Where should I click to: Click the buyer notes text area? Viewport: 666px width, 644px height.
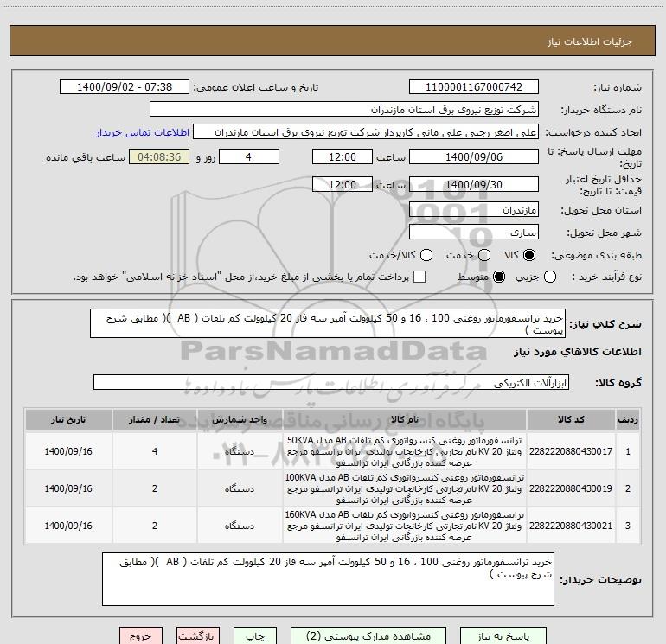coord(328,579)
